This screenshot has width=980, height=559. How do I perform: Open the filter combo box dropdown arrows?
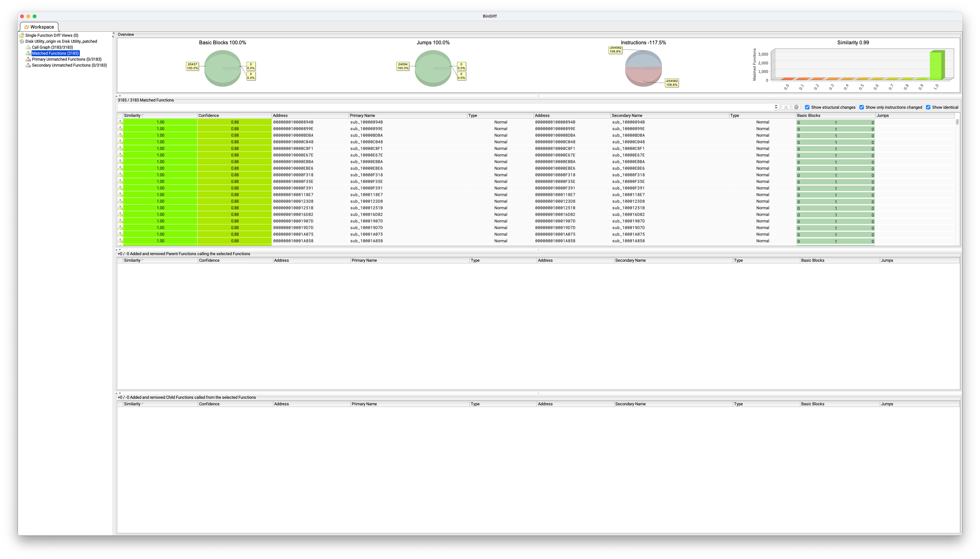pos(776,107)
